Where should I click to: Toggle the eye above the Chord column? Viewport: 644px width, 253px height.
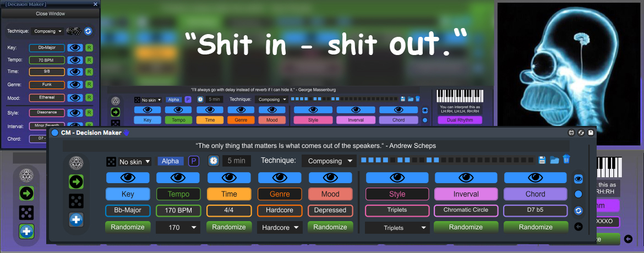535,177
